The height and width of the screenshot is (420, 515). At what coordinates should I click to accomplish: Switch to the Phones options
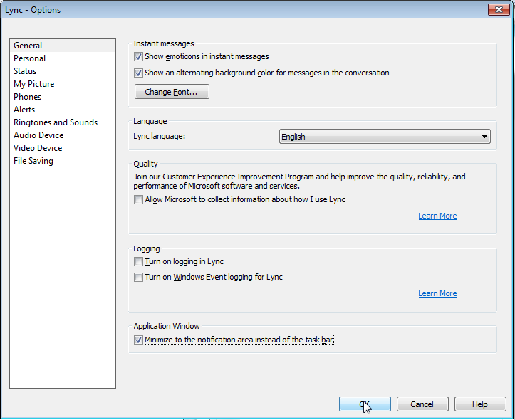point(63,97)
